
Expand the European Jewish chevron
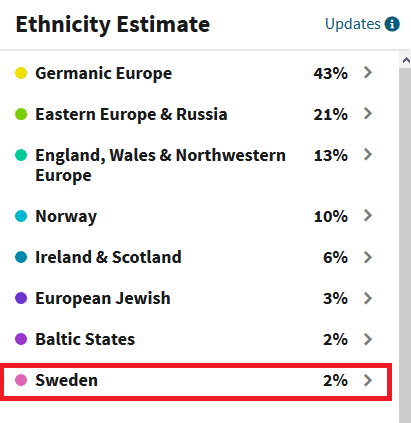click(368, 298)
